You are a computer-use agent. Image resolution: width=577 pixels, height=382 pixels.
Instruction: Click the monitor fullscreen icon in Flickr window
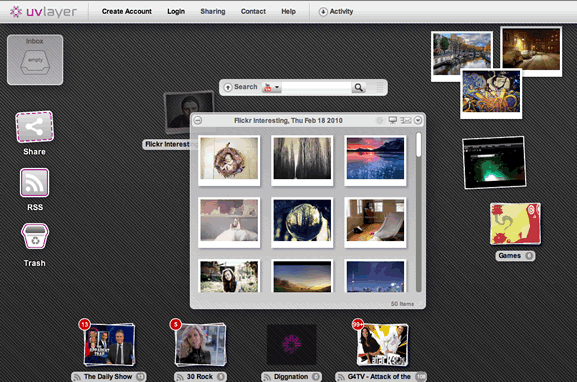pos(393,120)
